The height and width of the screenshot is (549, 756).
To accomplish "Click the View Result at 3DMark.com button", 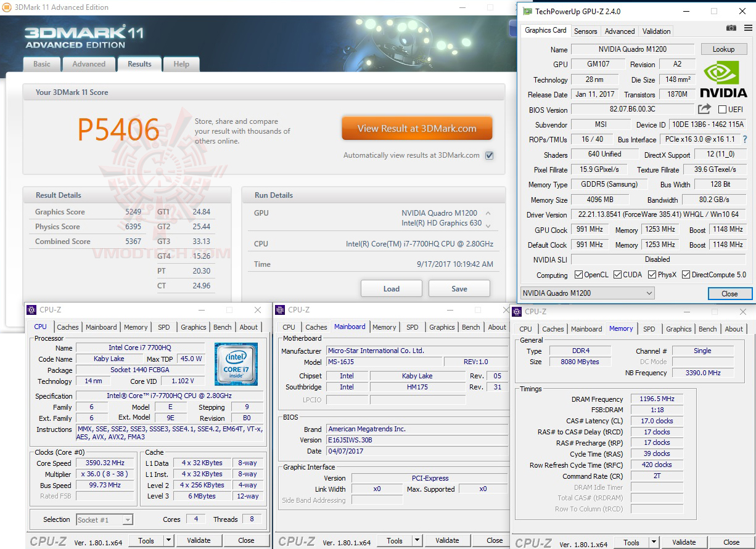I will 417,128.
